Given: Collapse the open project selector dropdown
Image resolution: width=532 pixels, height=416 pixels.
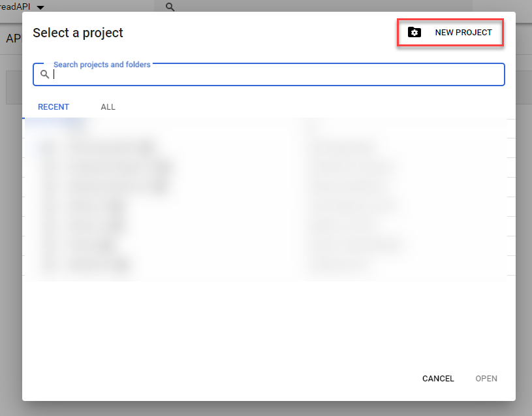Looking at the screenshot, I should click(40, 5).
